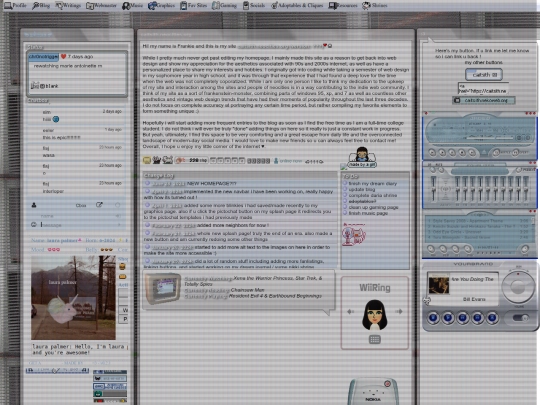540x405 pixels.
Task: Go to the Writings page
Action: click(x=68, y=5)
